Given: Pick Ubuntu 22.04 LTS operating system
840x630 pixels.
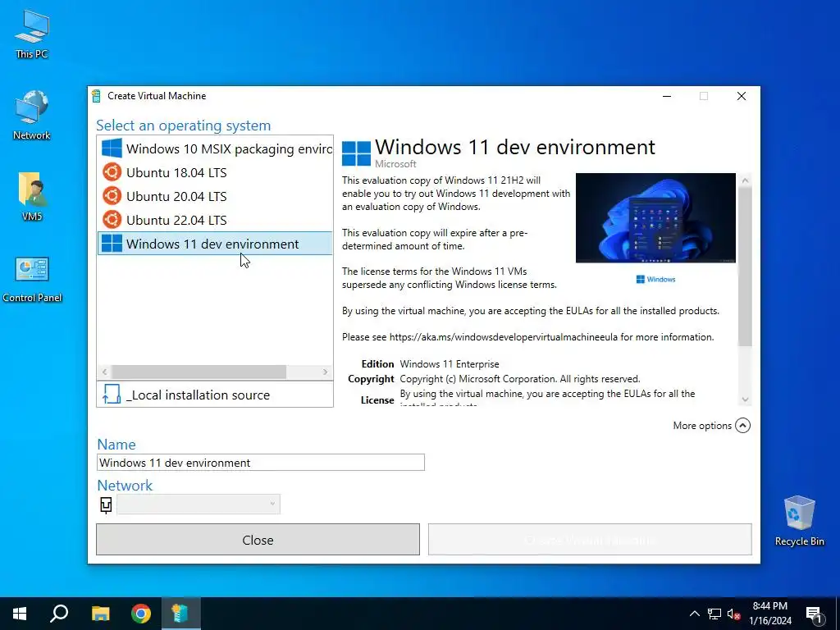Looking at the screenshot, I should pos(215,220).
